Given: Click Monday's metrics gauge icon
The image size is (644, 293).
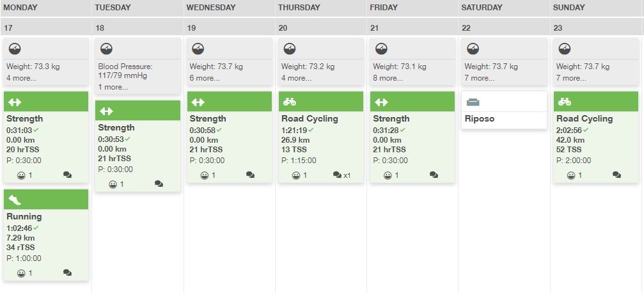Looking at the screenshot, I should pos(15,49).
